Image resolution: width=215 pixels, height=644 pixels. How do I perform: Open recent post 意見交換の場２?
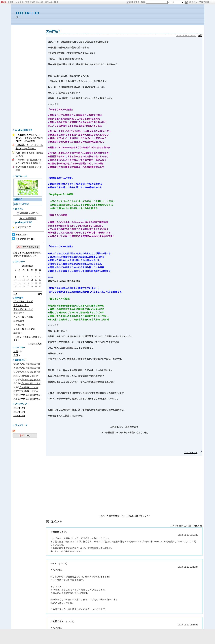coord(21,305)
